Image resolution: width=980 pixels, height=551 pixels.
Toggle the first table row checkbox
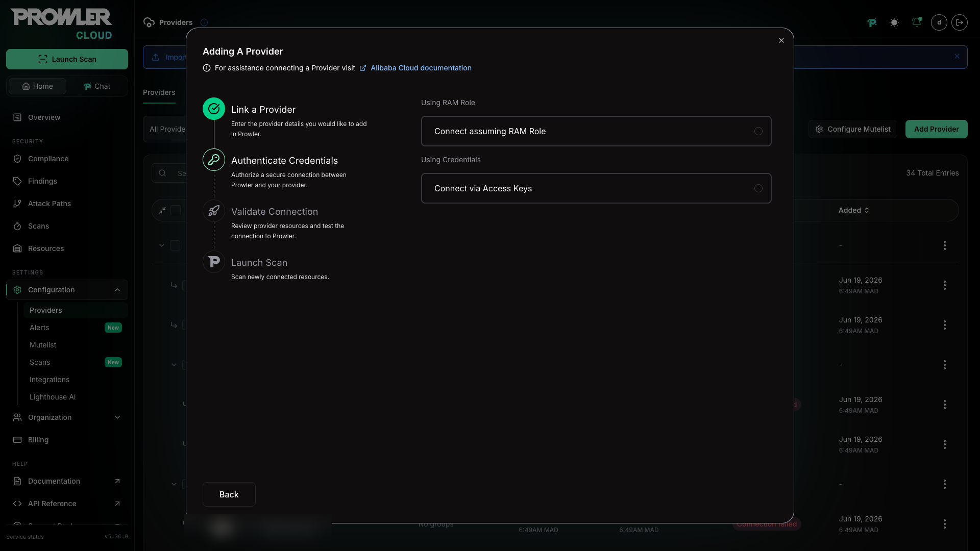pos(175,245)
